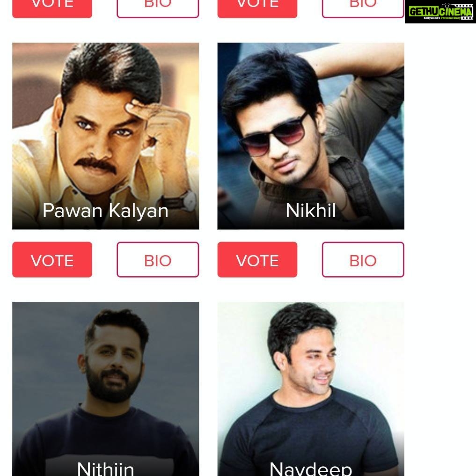Open Navdeep's portrait photo
Image resolution: width=476 pixels, height=476 pixels.
(311, 389)
